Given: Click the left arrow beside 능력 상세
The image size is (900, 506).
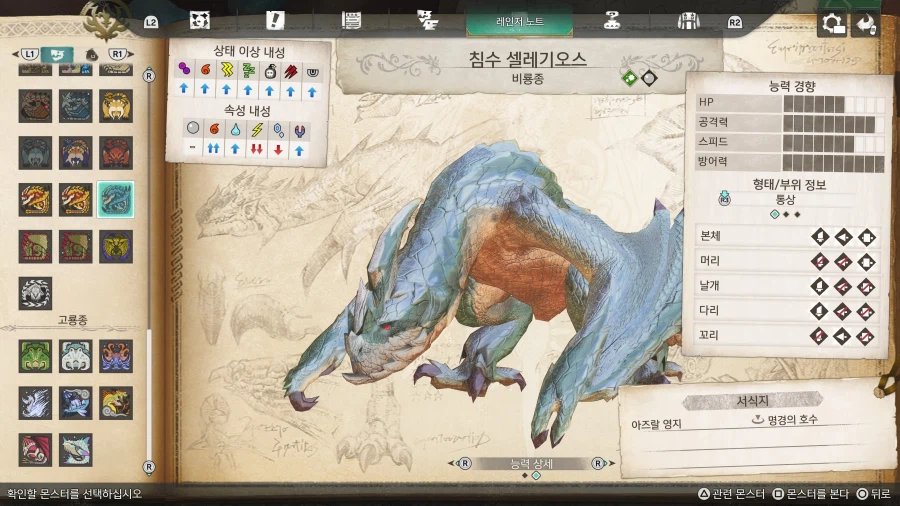Looking at the screenshot, I should [465, 463].
